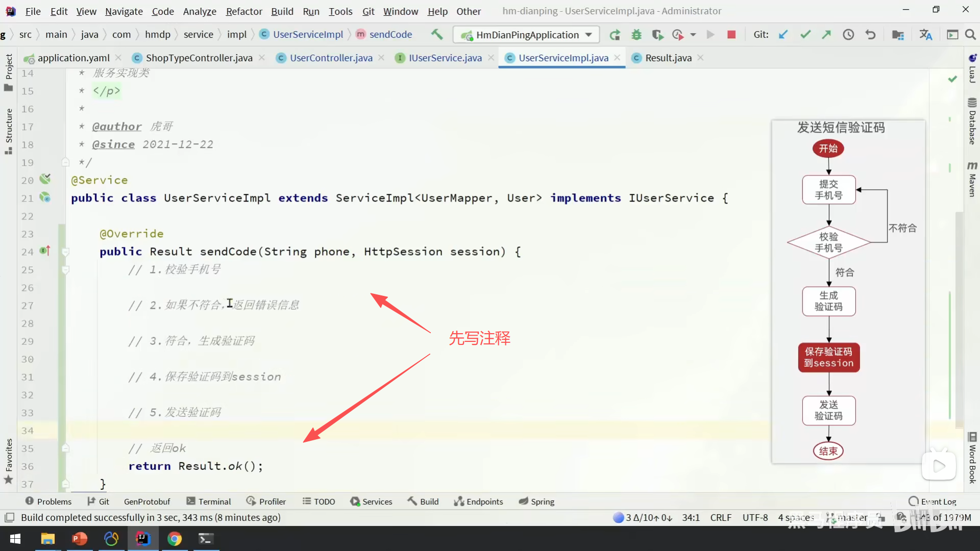Image resolution: width=980 pixels, height=551 pixels.
Task: Click Git commit checkmark icon
Action: click(805, 35)
